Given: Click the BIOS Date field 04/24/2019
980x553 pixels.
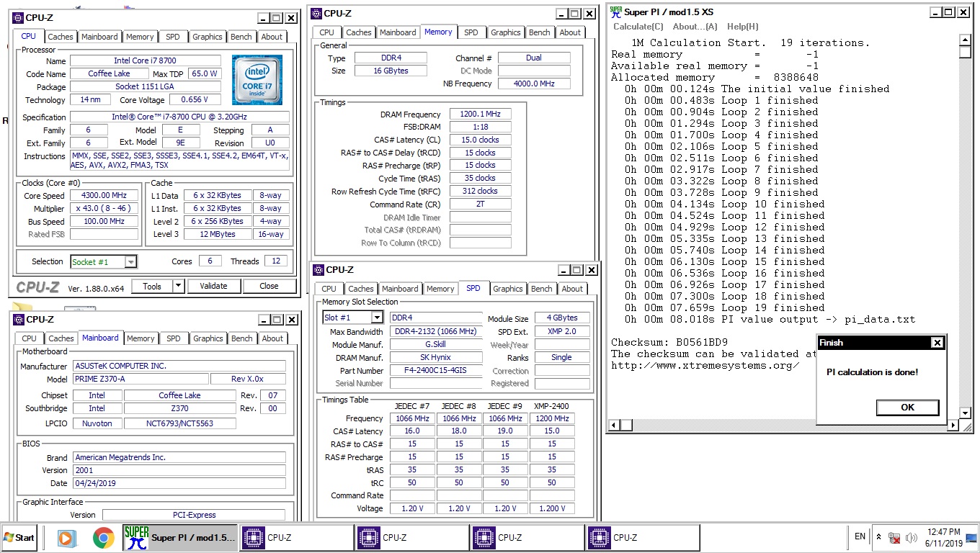Looking at the screenshot, I should click(179, 484).
